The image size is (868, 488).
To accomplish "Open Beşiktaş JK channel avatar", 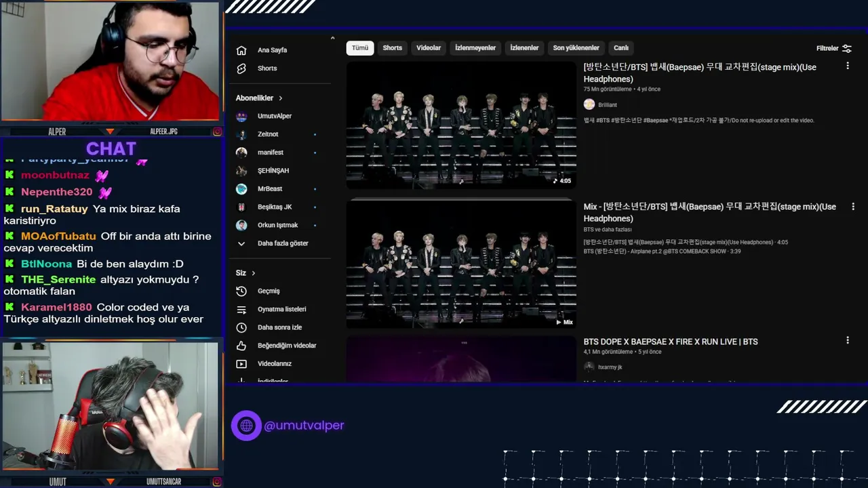I will [x=241, y=207].
